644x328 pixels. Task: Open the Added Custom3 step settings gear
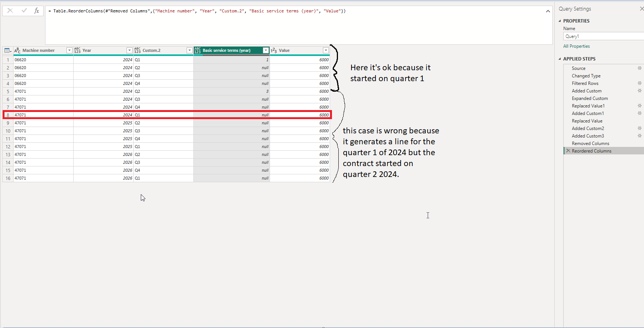tap(639, 136)
